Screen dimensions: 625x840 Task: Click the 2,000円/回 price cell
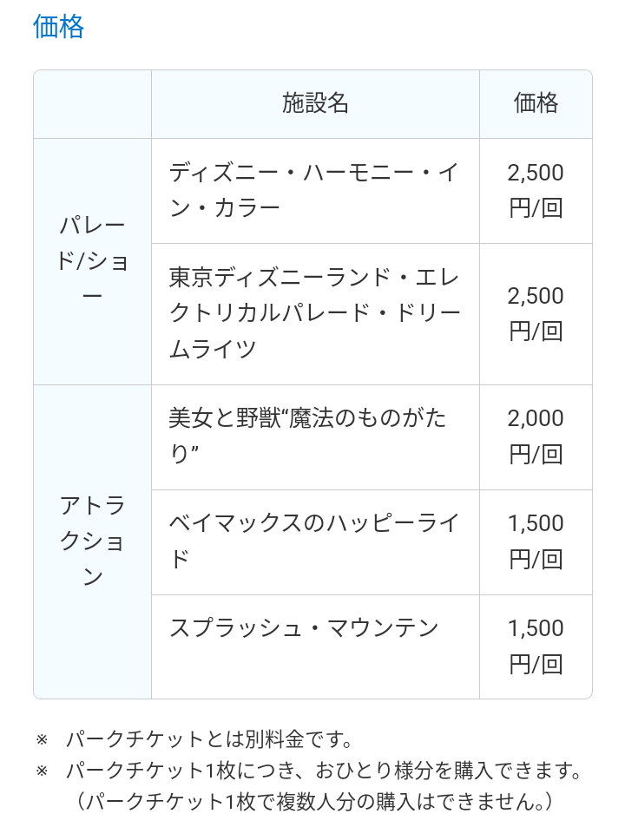pos(536,436)
